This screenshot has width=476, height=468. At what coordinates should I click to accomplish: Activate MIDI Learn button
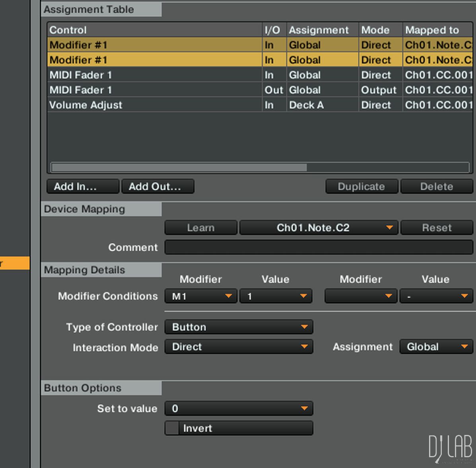click(x=201, y=228)
